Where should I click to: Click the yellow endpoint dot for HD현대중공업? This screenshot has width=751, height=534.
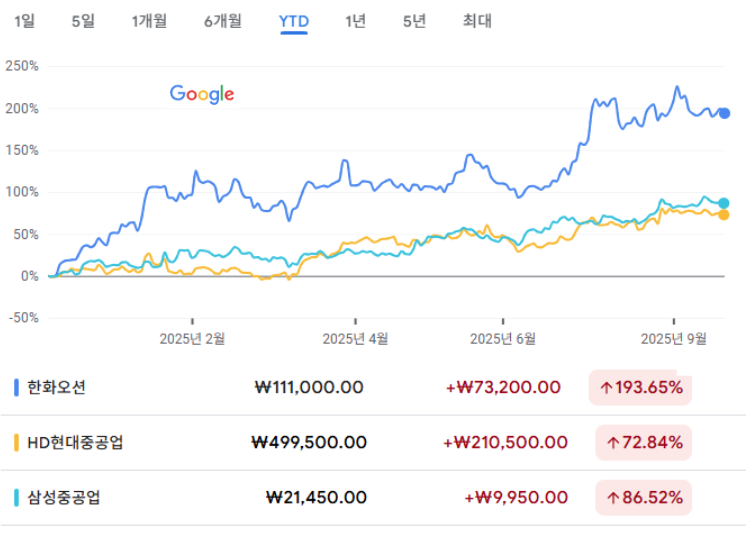click(723, 215)
